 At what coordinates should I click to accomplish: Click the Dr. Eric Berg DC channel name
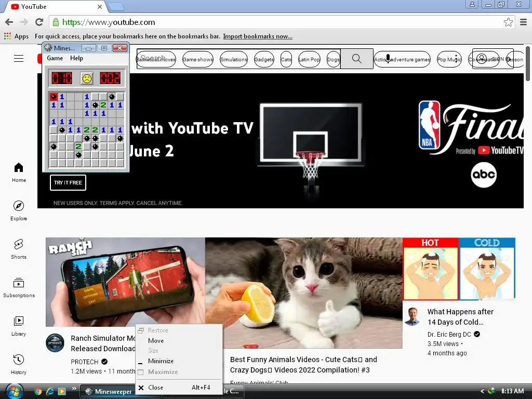click(x=449, y=334)
